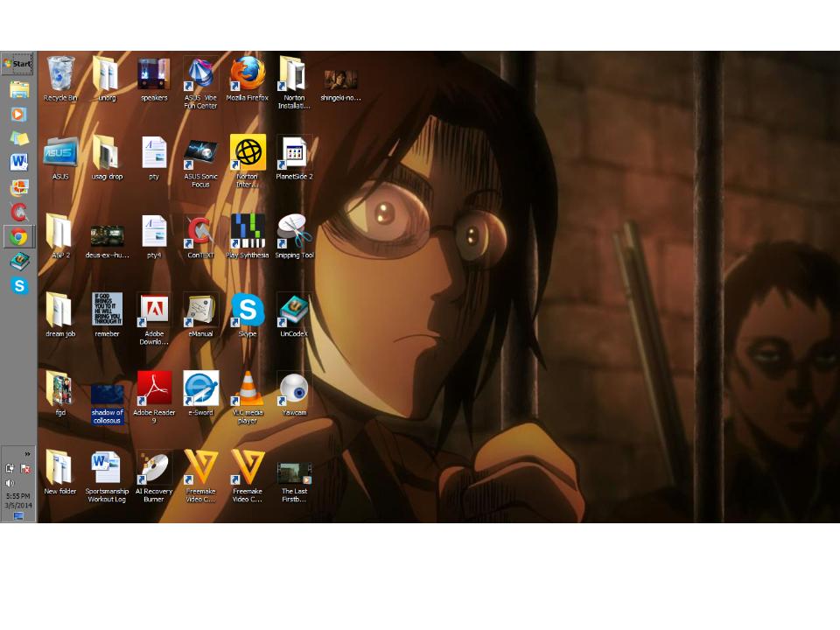
Task: Select the pty4 document file
Action: (x=154, y=236)
